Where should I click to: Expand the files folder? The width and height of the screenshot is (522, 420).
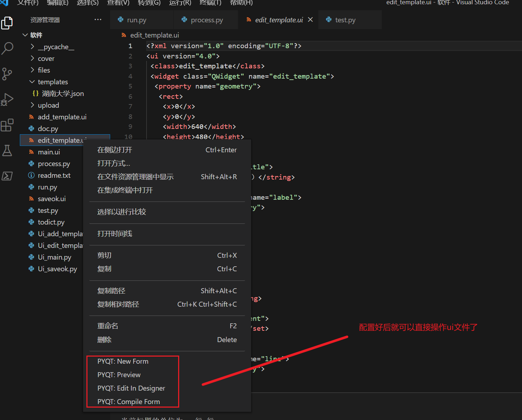pyautogui.click(x=32, y=70)
